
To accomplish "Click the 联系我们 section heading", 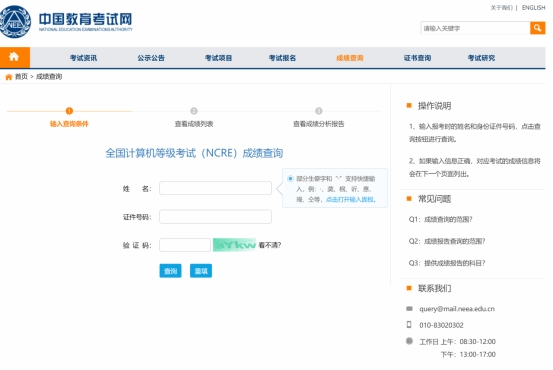I will 434,289.
